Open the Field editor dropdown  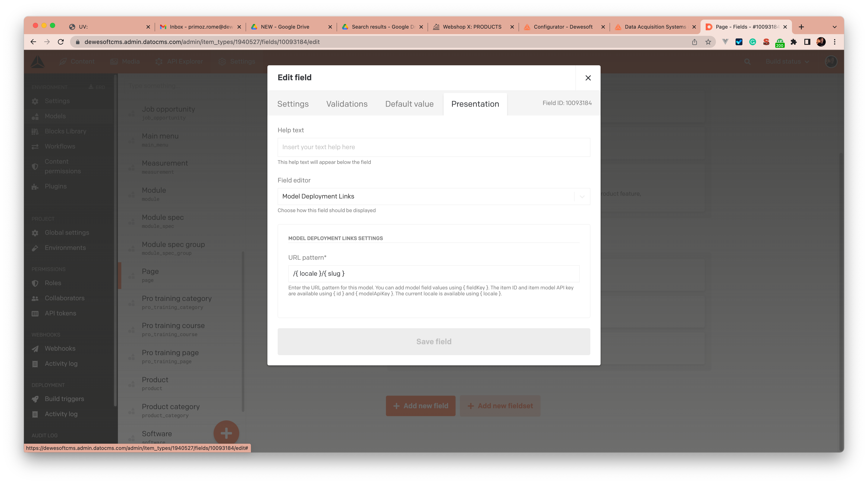click(434, 196)
